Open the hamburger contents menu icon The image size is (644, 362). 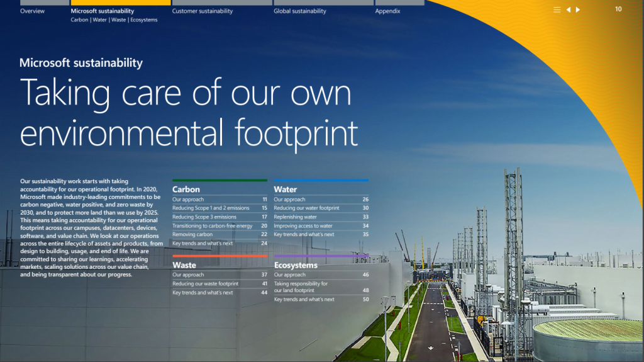click(x=557, y=9)
